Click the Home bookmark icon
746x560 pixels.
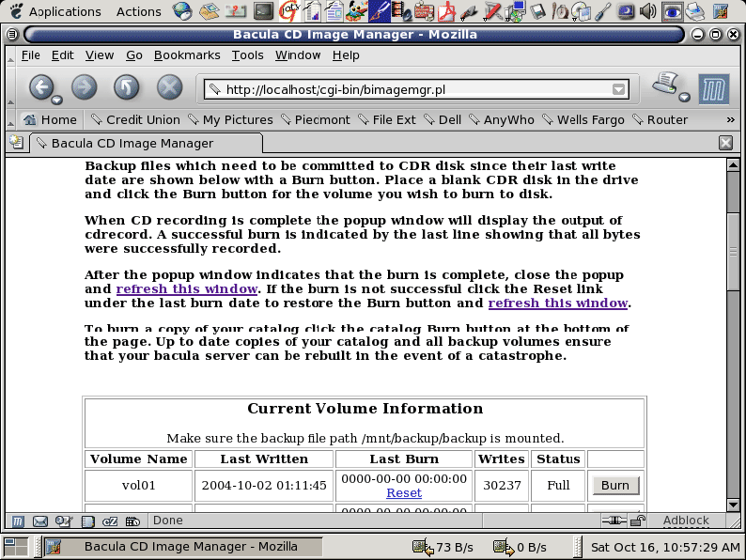click(x=30, y=120)
